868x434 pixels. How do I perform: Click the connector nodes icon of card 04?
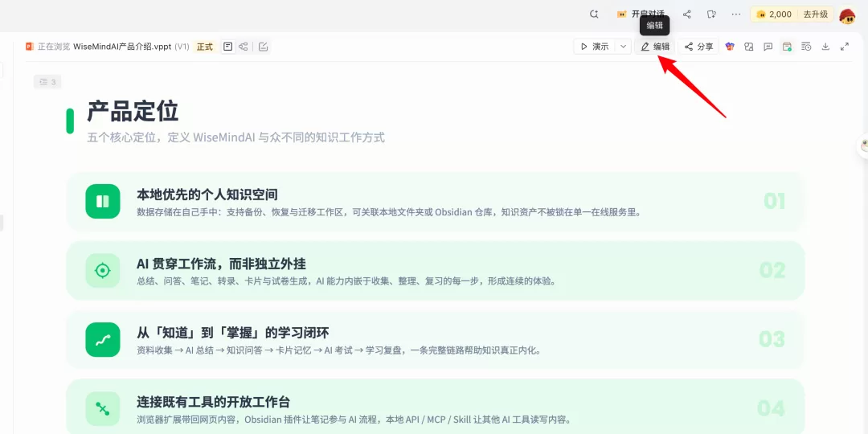pyautogui.click(x=102, y=408)
